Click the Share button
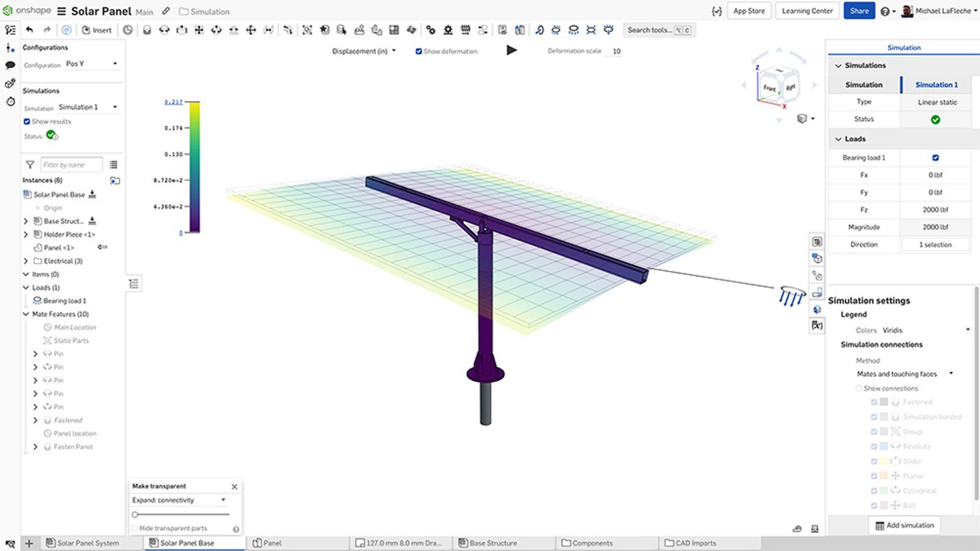980x551 pixels. [x=859, y=11]
